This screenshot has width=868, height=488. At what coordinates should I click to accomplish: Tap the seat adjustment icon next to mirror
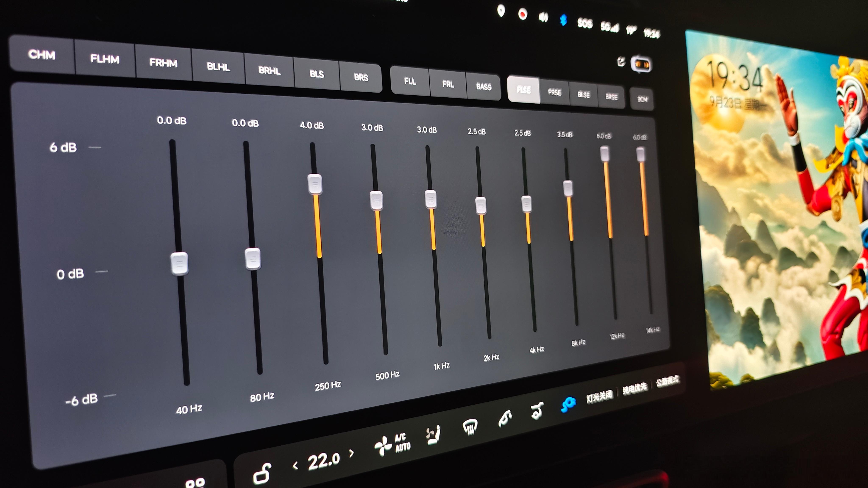tap(537, 410)
